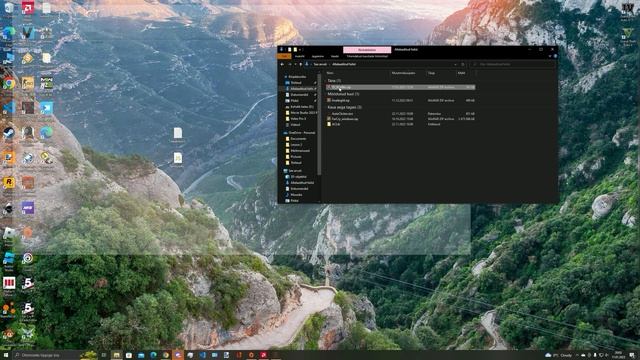Open pinned Allalaaditud failid in quick access
This screenshot has height=360, width=640.
click(301, 89)
